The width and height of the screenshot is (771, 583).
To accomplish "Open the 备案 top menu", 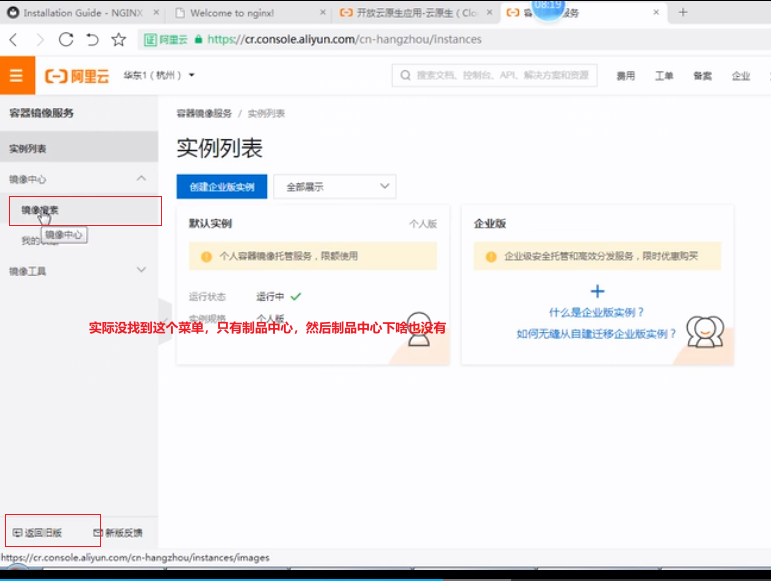I will click(702, 76).
